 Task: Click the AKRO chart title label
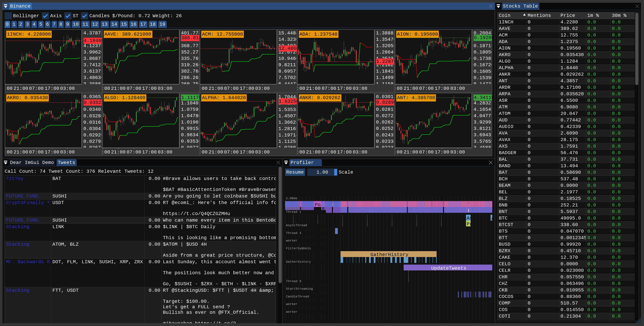tap(27, 98)
